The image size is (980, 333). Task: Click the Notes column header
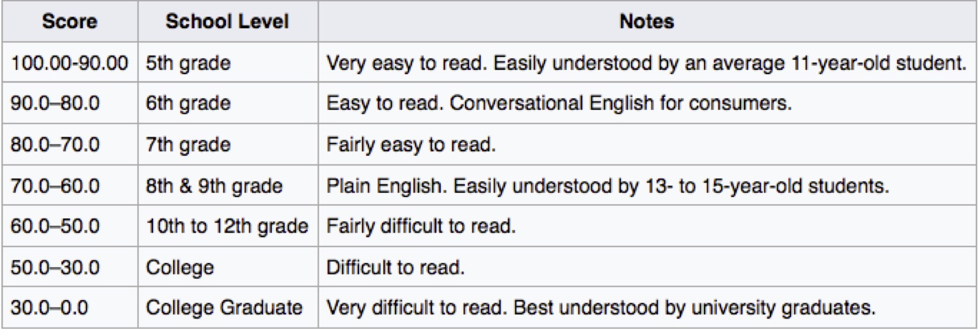coord(646,23)
